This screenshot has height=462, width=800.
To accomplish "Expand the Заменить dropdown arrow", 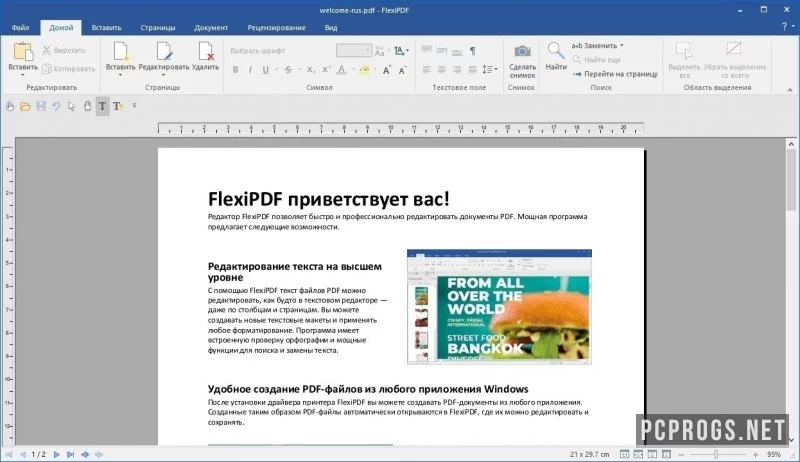I will click(x=621, y=45).
